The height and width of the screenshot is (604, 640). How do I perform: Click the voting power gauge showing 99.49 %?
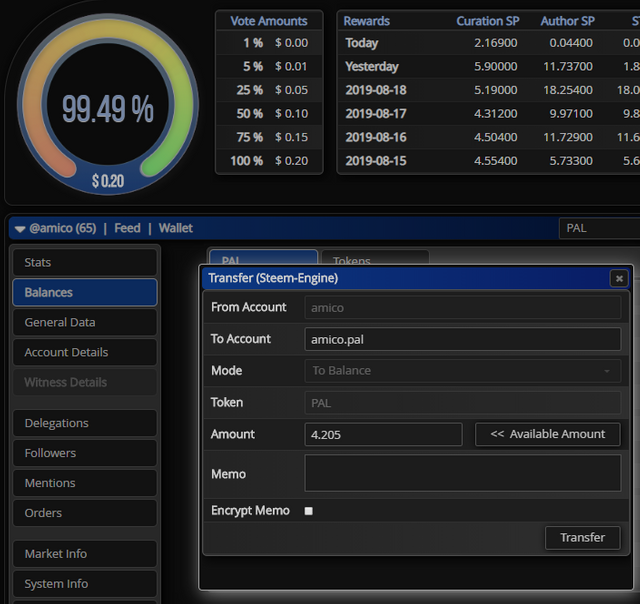[108, 104]
